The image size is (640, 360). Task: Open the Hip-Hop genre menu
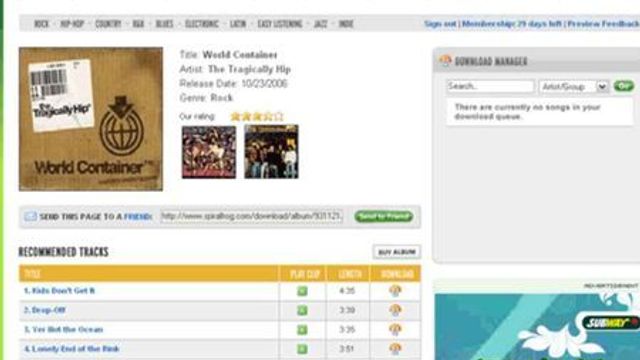[72, 24]
